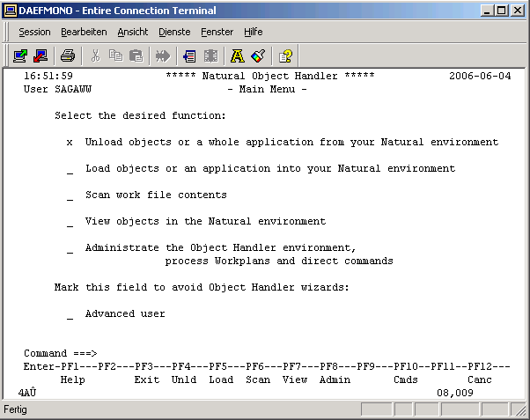Image resolution: width=530 pixels, height=420 pixels.
Task: Open the Dienste menu
Action: point(174,32)
